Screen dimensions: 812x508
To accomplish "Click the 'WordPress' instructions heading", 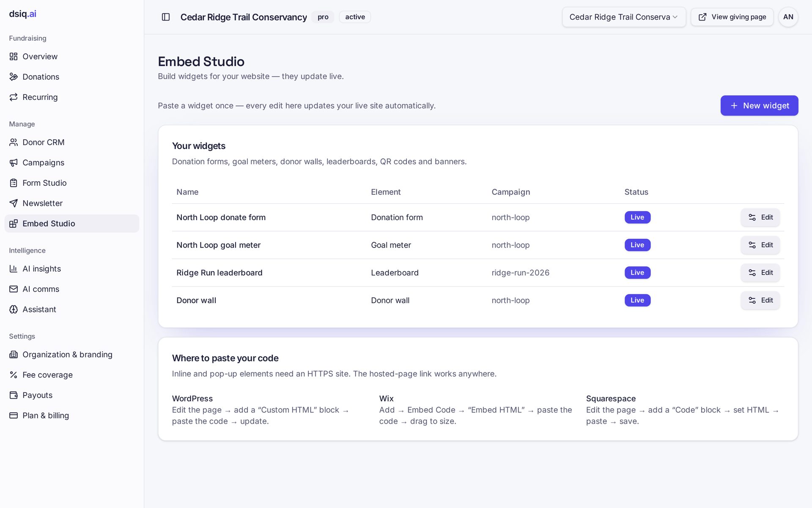I will pos(192,398).
